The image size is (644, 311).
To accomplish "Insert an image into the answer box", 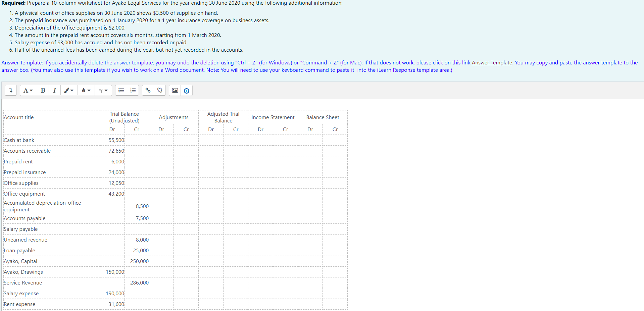I will click(x=175, y=90).
